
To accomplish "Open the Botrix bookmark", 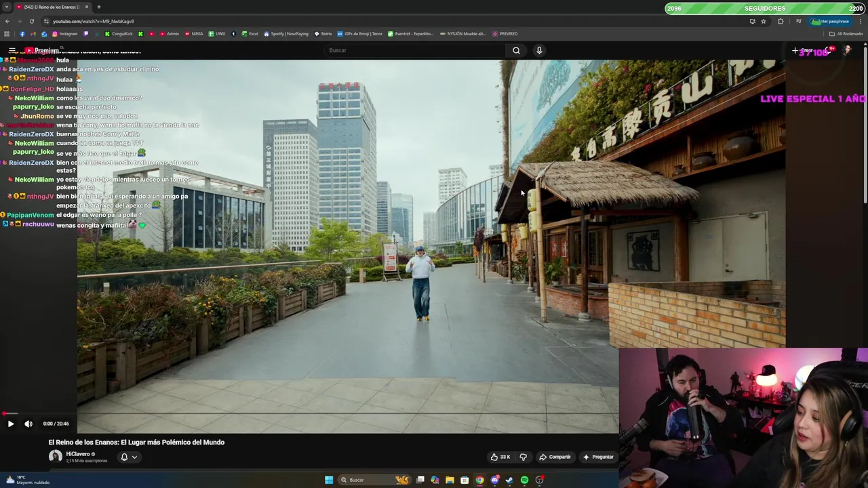I will [x=323, y=34].
